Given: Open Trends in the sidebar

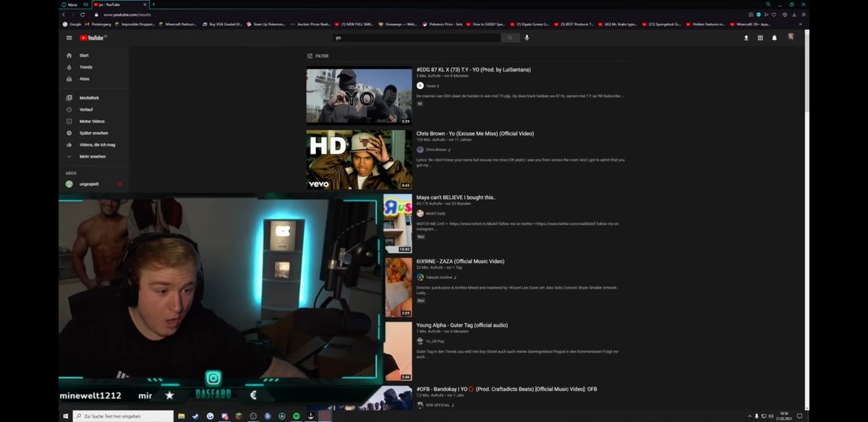Looking at the screenshot, I should click(94, 67).
